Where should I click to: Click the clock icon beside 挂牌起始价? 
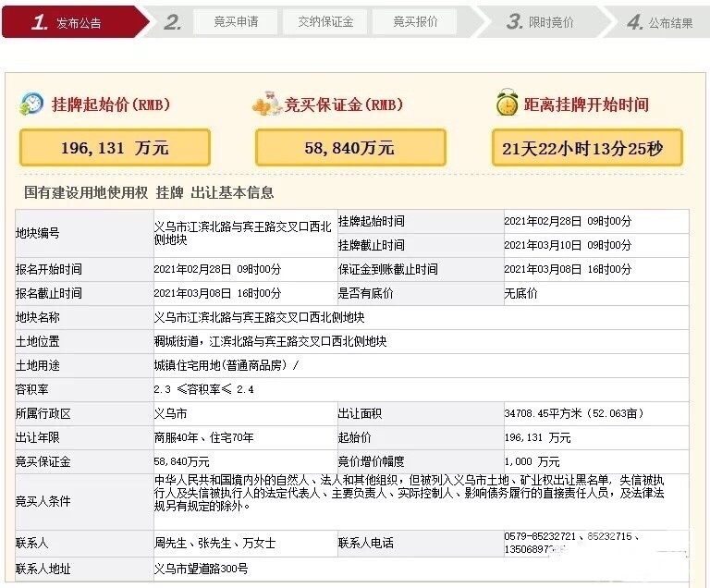(x=31, y=104)
